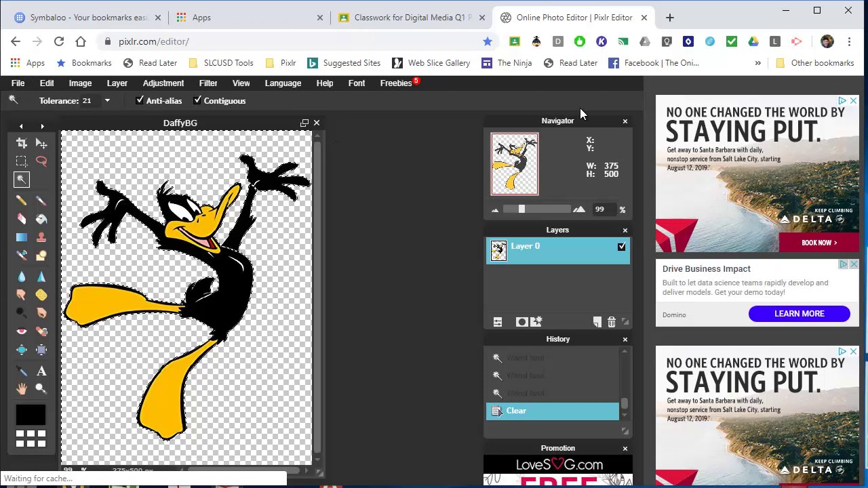Bookmark this page with star icon
868x488 pixels.
point(488,41)
